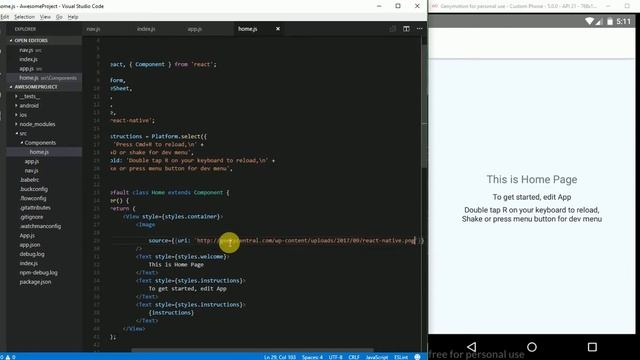Screen dimensions: 640x360
Task: Expand the node_modules folder
Action: [x=37, y=124]
